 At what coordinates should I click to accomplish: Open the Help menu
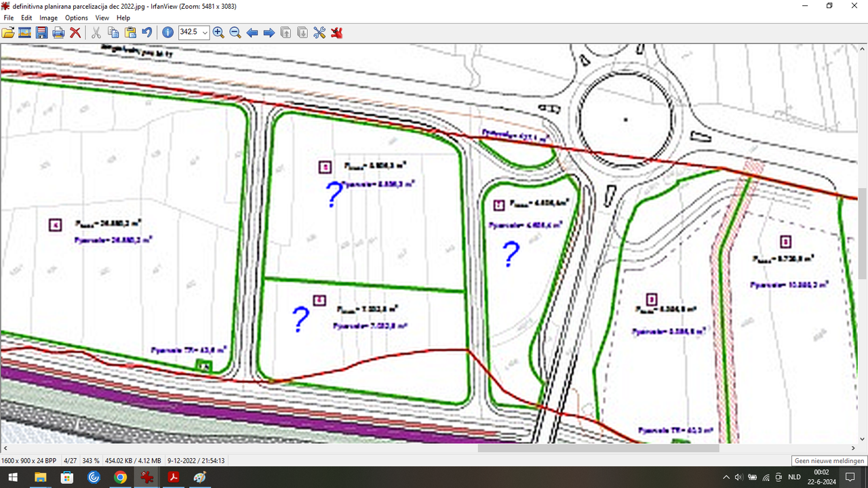point(123,18)
